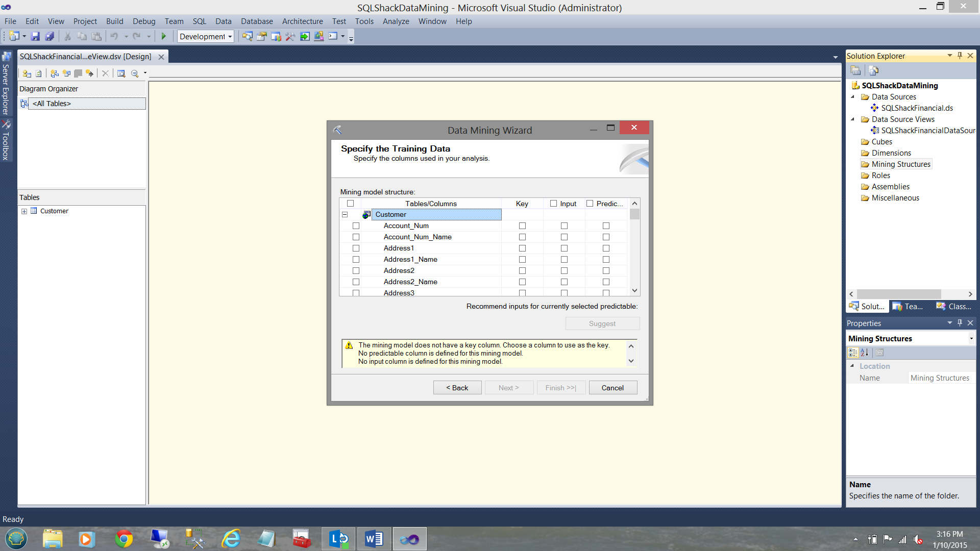
Task: Click the hammer-and-wrench tools toolbar icon
Action: 290,36
